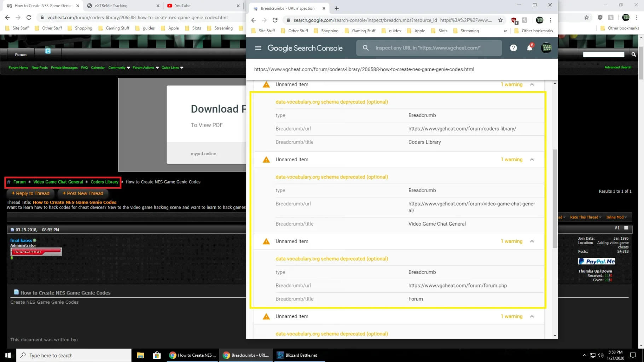Open the Community dropdown menu

(119, 68)
